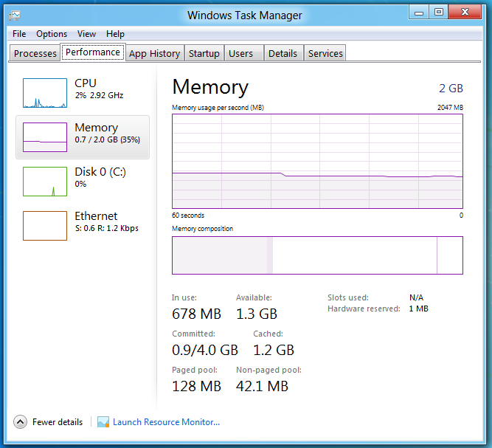The width and height of the screenshot is (492, 448).
Task: Select the Performance tab
Action: coord(93,52)
